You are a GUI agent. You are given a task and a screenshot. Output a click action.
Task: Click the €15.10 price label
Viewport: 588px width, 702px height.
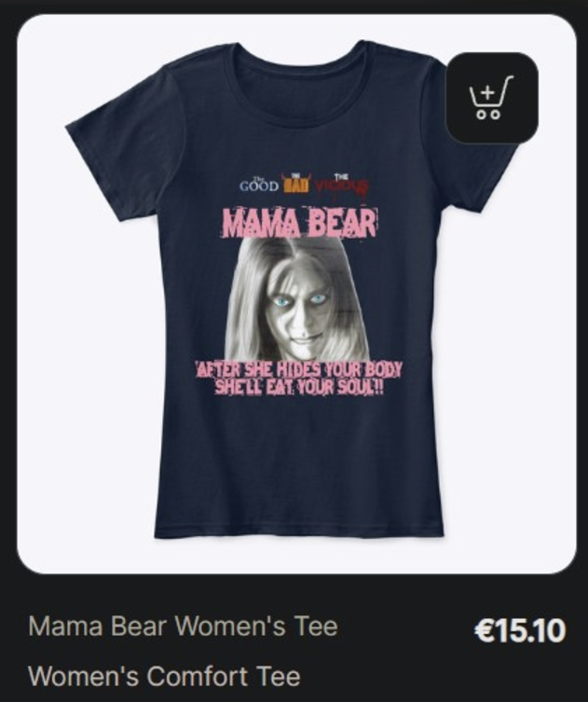[x=520, y=630]
